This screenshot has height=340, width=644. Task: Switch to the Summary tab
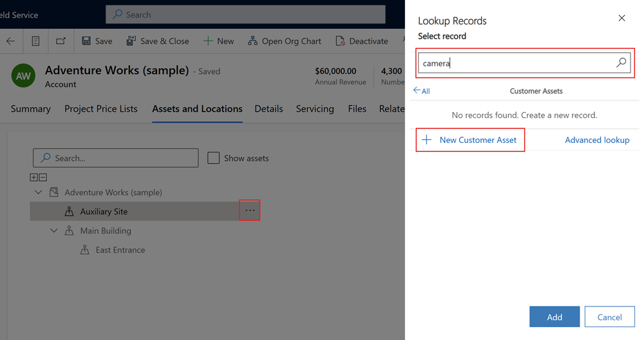coord(31,109)
